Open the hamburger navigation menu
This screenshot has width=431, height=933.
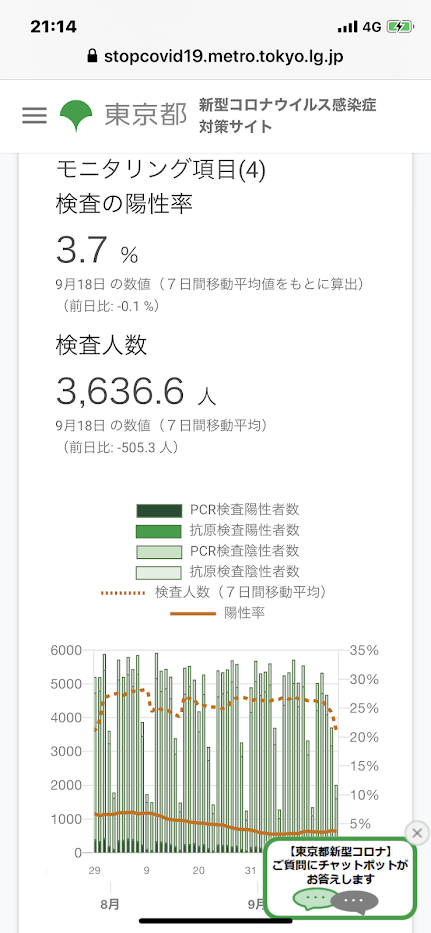(35, 115)
